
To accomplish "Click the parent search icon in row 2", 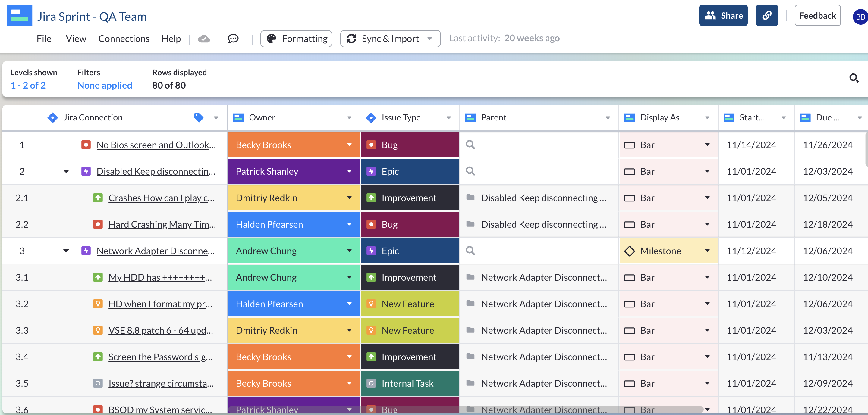I will click(x=470, y=171).
